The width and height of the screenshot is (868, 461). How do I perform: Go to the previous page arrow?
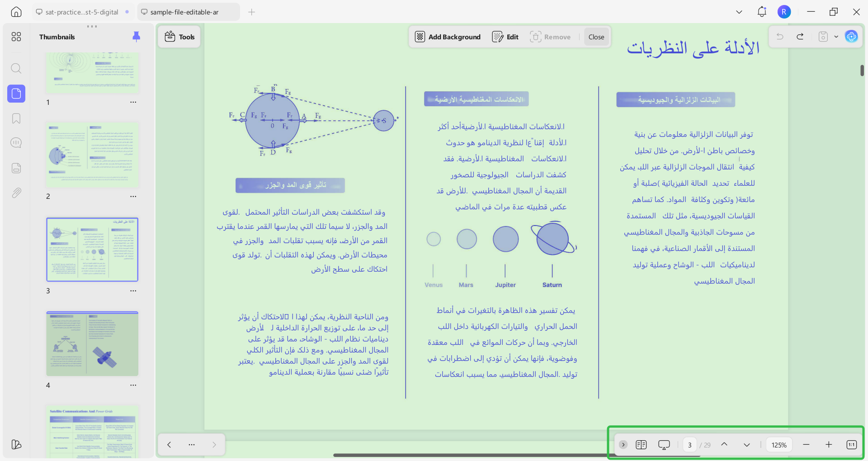[x=724, y=445]
